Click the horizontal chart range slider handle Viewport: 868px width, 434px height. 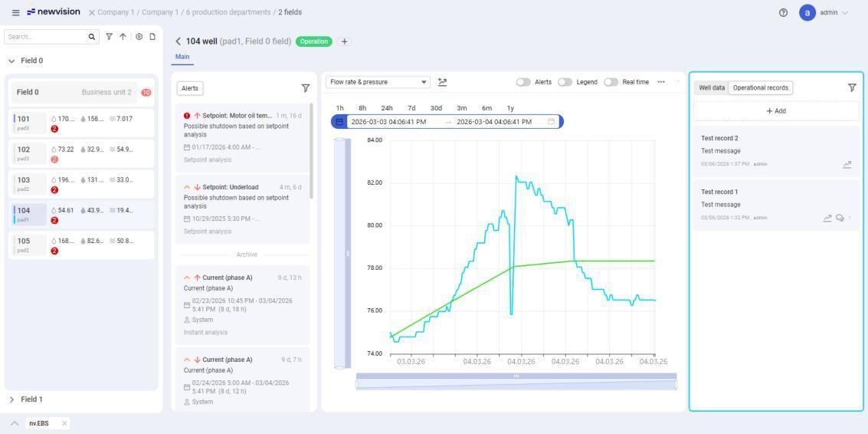[x=516, y=376]
